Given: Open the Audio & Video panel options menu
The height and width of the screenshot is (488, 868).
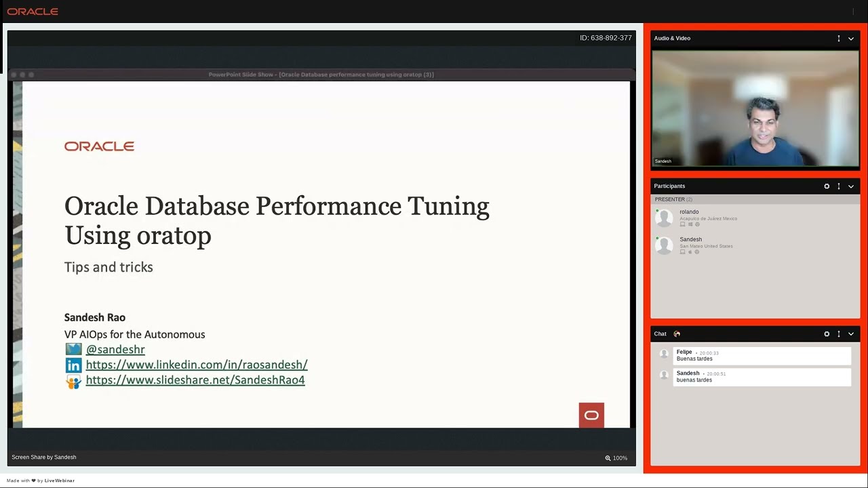Looking at the screenshot, I should point(839,39).
